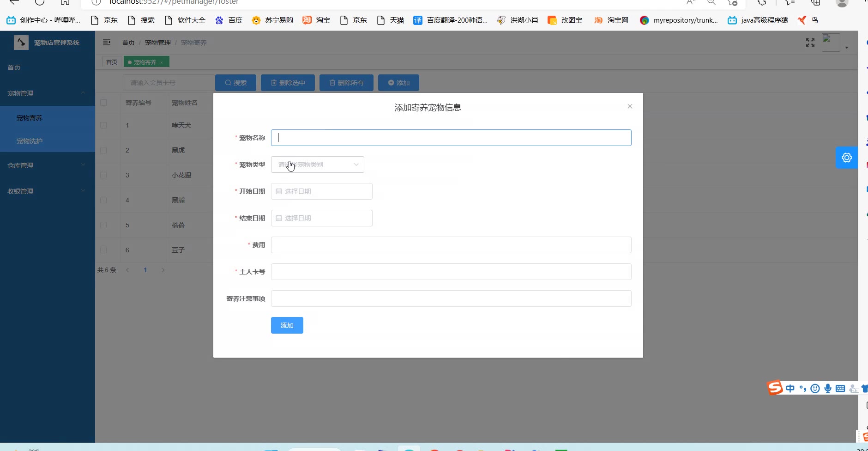Click 宠物管理 in the breadcrumb
The height and width of the screenshot is (451, 868).
point(158,43)
